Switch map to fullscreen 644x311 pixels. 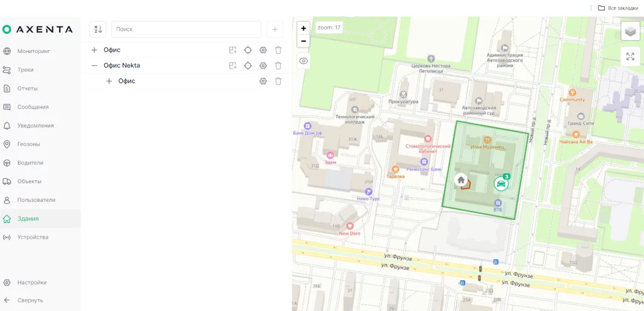[x=630, y=57]
